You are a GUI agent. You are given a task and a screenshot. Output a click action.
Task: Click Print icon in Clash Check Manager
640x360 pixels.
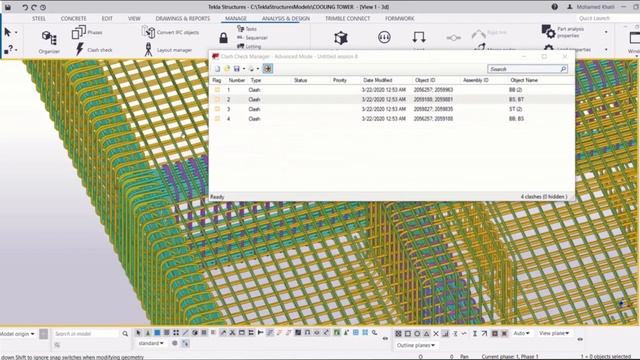point(251,69)
